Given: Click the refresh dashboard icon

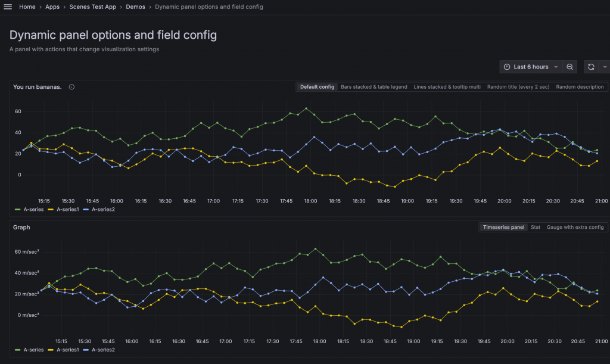Looking at the screenshot, I should [591, 67].
